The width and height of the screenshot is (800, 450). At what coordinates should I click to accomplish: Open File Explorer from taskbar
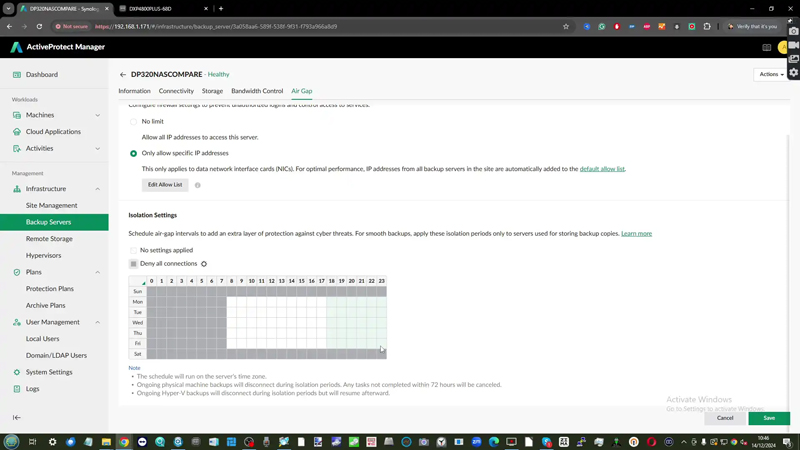pyautogui.click(x=106, y=442)
